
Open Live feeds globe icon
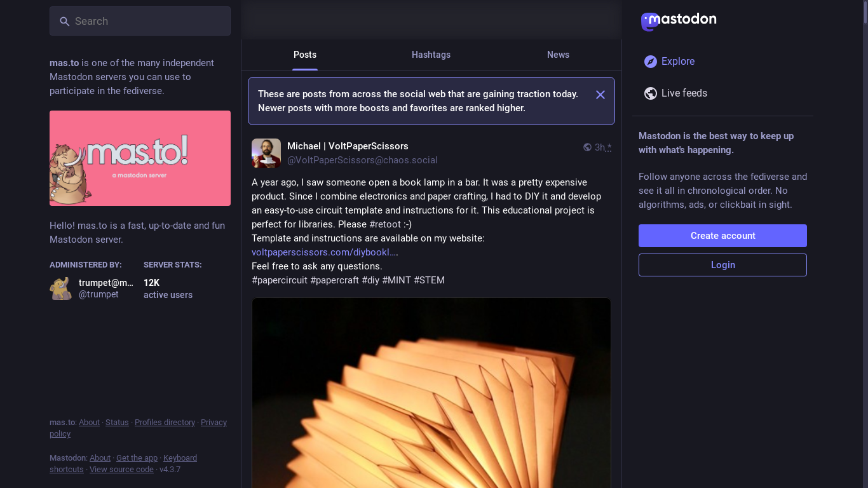(x=650, y=93)
